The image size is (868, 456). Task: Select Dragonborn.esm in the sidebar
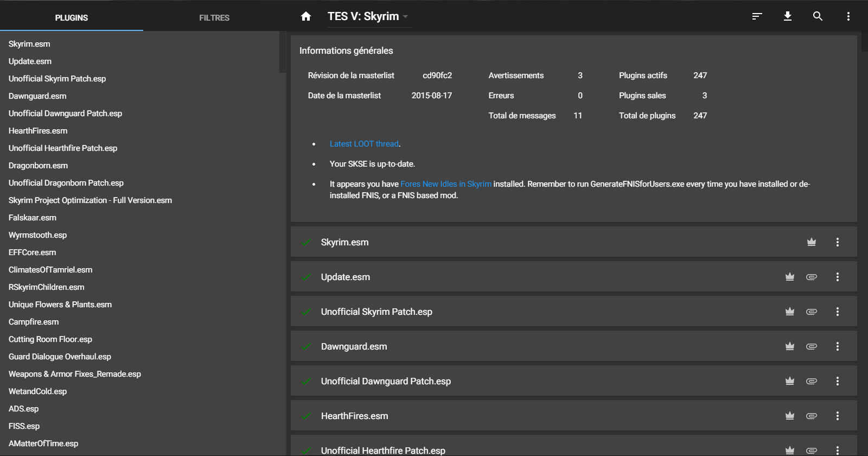click(39, 166)
